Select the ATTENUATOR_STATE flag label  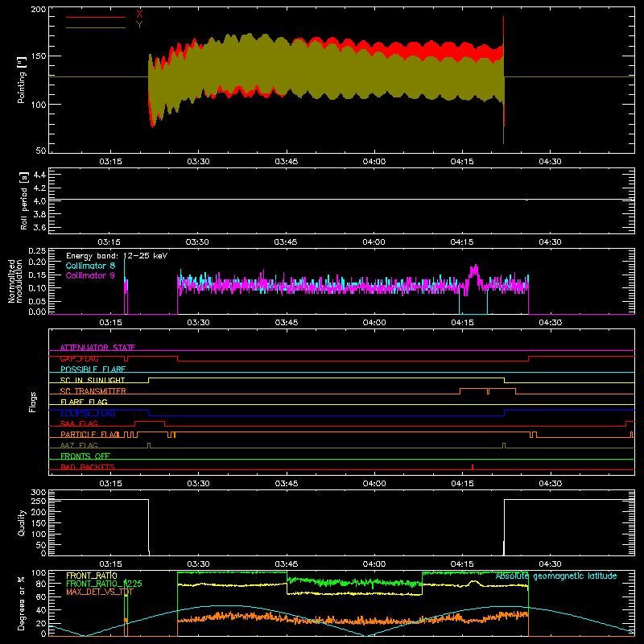coord(97,348)
